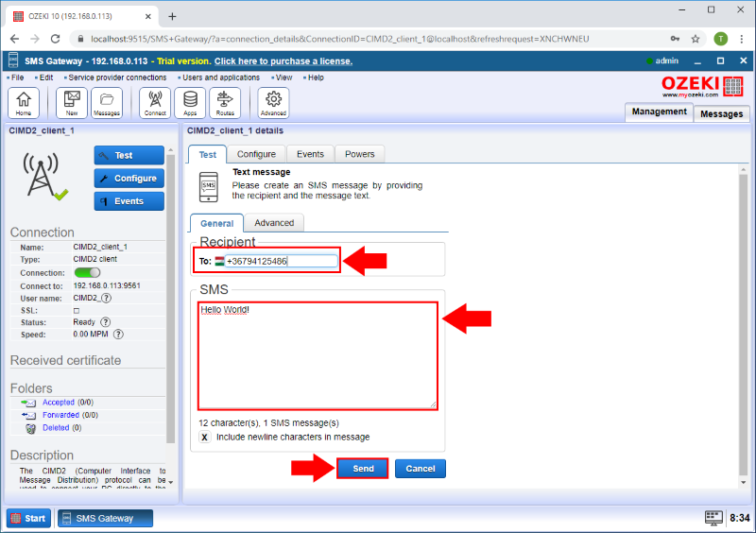Click the Ozeki logo in the top right
The width and height of the screenshot is (756, 533).
(702, 86)
